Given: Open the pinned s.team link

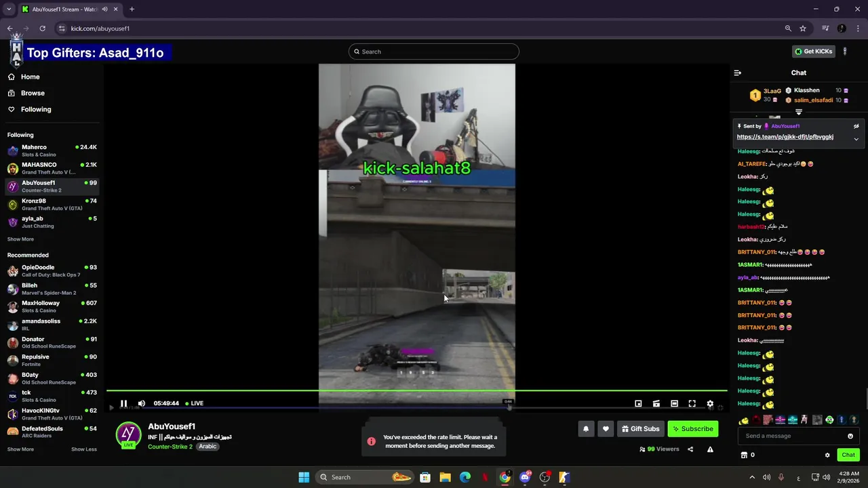Looking at the screenshot, I should click(785, 137).
